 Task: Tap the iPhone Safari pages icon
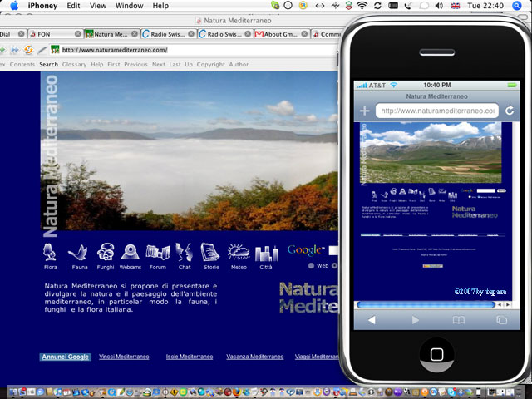click(502, 320)
